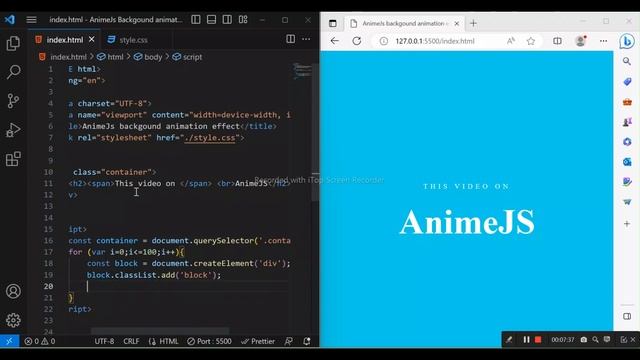Open customize layout button

[x=243, y=20]
